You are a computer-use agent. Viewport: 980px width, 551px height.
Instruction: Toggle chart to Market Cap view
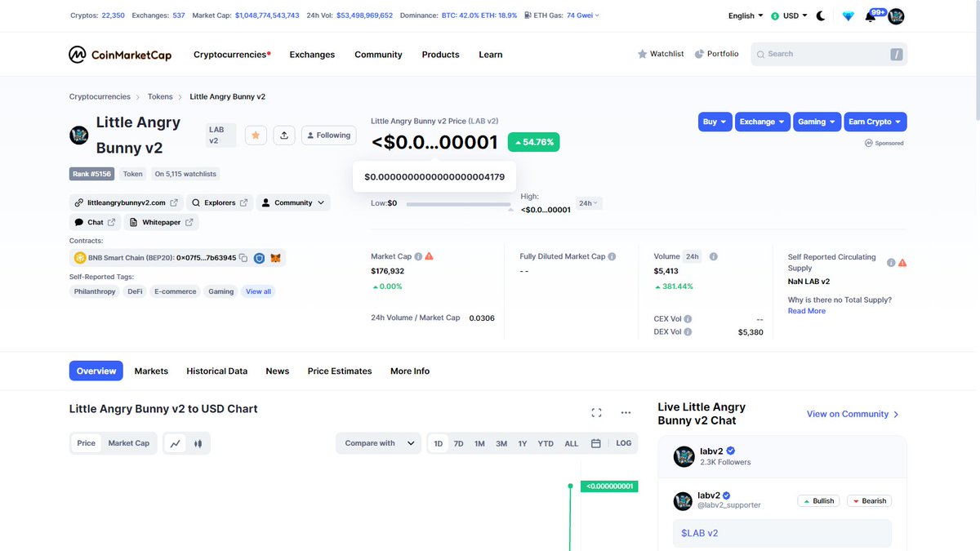pos(129,443)
